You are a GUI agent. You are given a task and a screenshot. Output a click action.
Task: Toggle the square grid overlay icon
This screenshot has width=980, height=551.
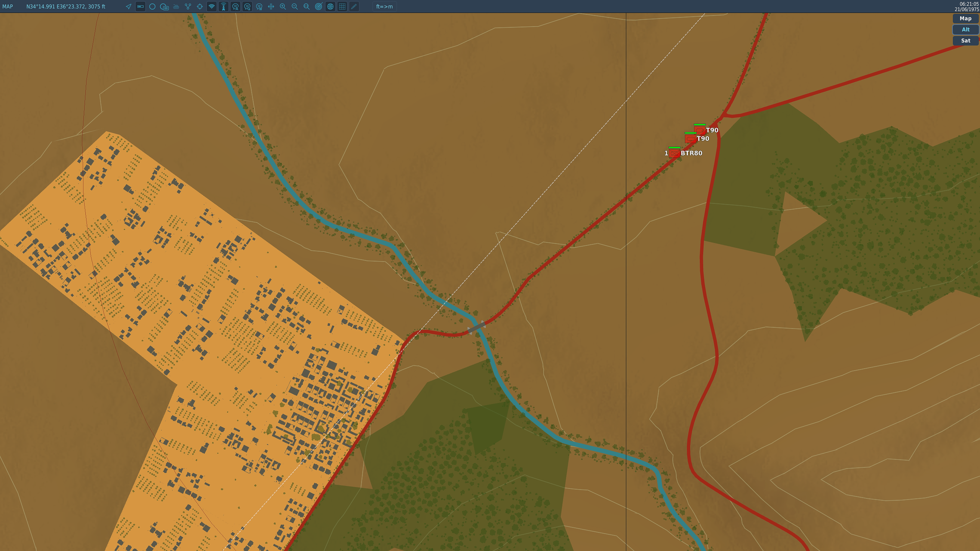pos(342,7)
